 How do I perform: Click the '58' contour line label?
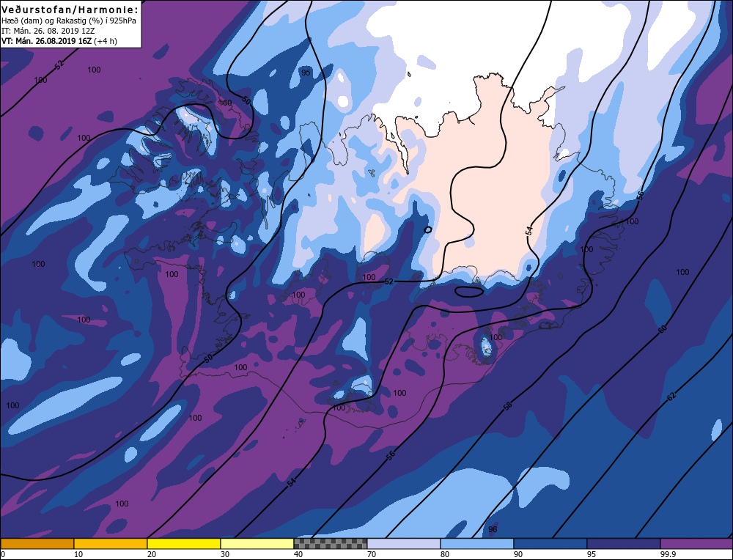coord(508,406)
